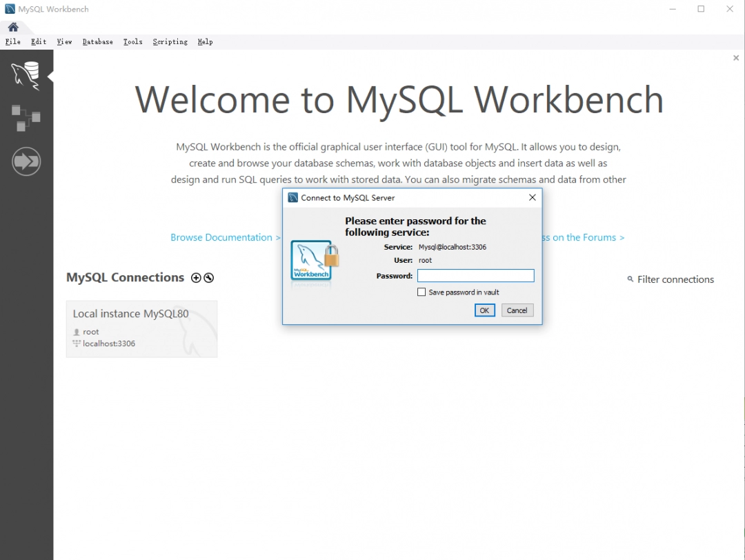Click the Home tab icon above the sidebar

13,26
